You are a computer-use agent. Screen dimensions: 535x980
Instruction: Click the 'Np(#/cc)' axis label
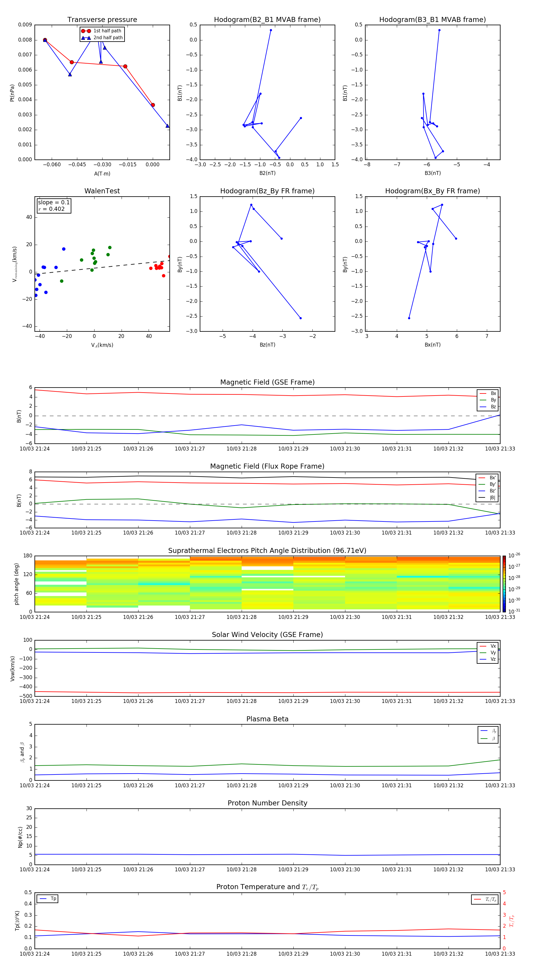[x=20, y=837]
